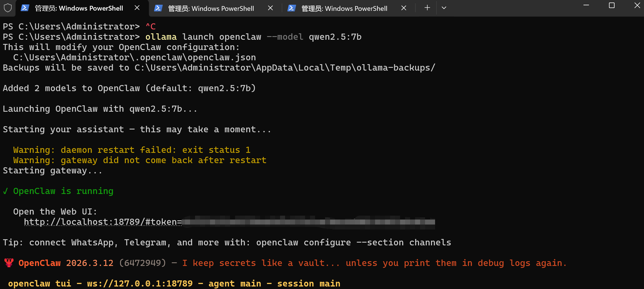Click the openclaw.json config path line

point(134,58)
